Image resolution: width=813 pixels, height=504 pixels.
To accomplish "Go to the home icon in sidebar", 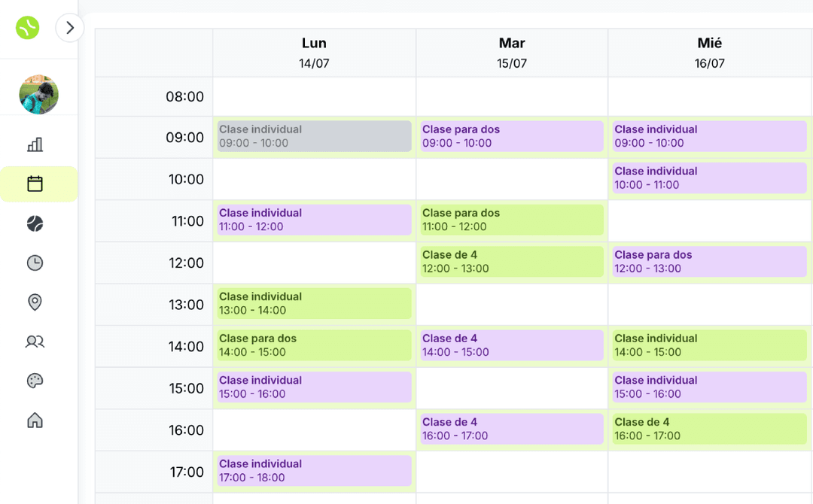I will [35, 420].
